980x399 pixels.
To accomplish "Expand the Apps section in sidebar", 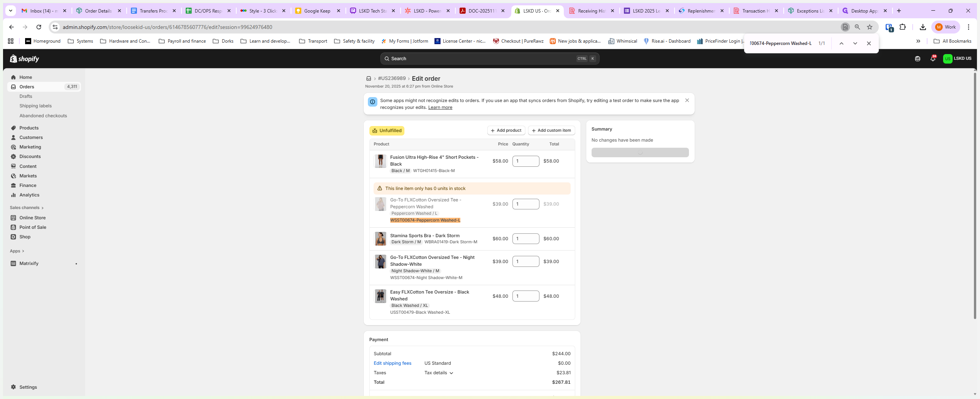I will [x=17, y=251].
